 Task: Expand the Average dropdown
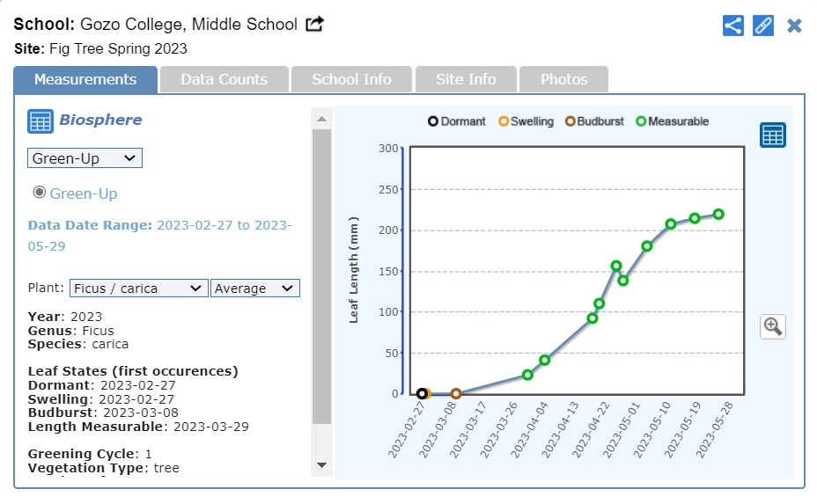coord(254,289)
